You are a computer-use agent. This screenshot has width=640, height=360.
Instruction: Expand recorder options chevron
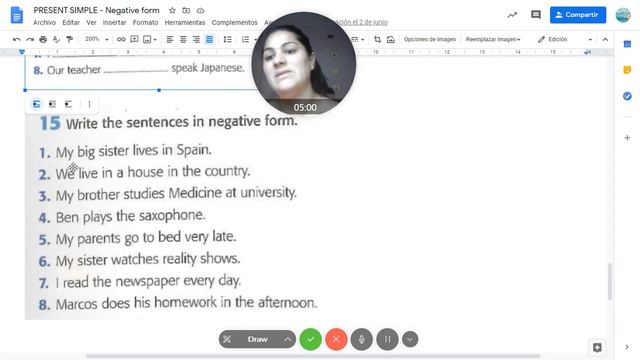pyautogui.click(x=410, y=339)
